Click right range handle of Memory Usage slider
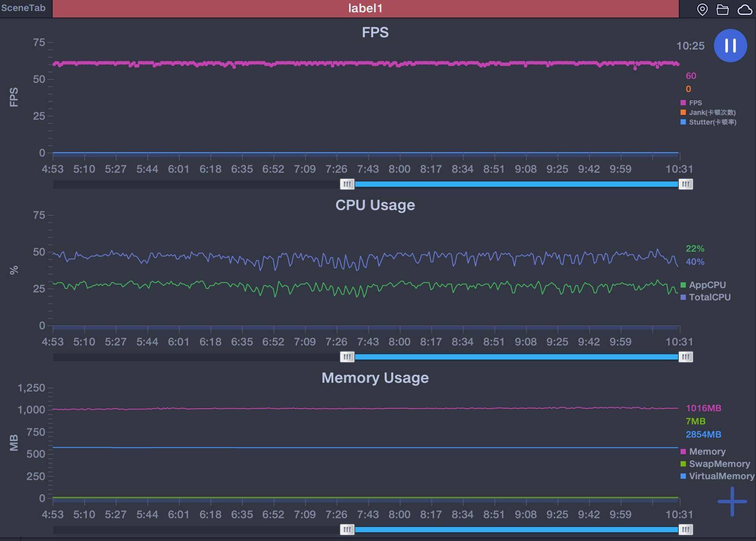Image resolution: width=756 pixels, height=541 pixels. coord(686,530)
